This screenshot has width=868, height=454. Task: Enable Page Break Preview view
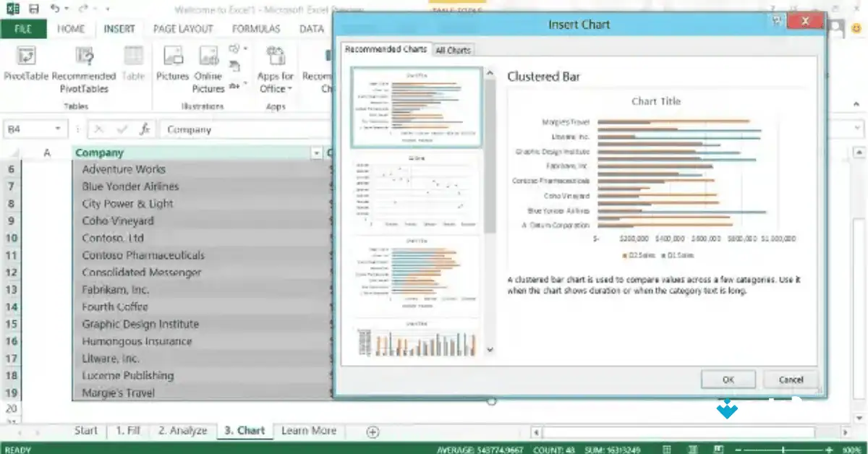click(718, 449)
